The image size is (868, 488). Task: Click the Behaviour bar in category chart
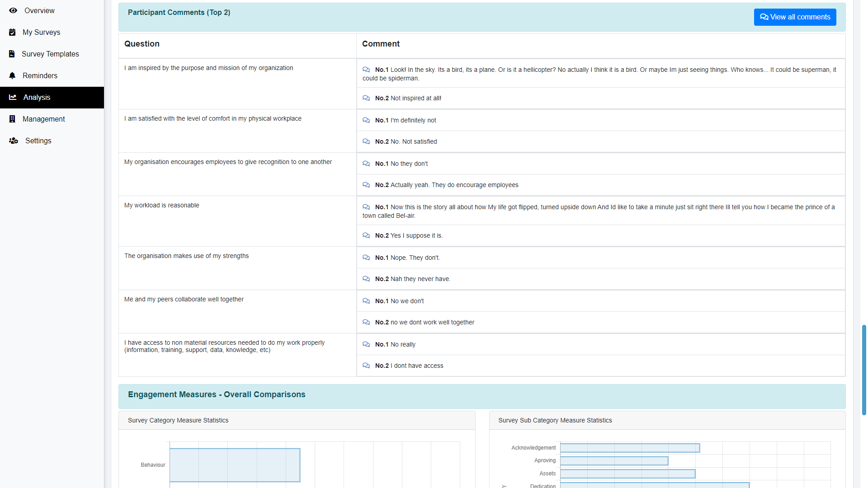[x=235, y=465]
